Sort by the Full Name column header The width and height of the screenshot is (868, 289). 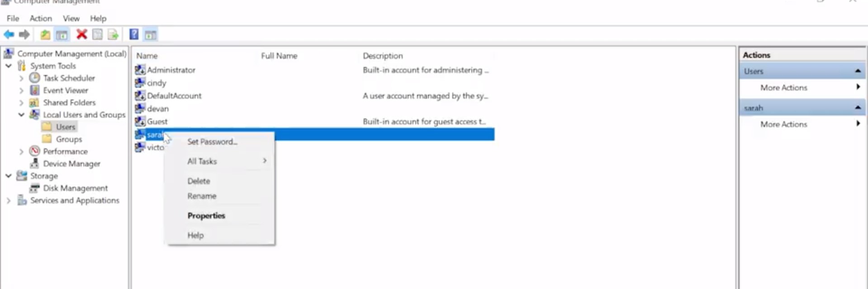[279, 56]
